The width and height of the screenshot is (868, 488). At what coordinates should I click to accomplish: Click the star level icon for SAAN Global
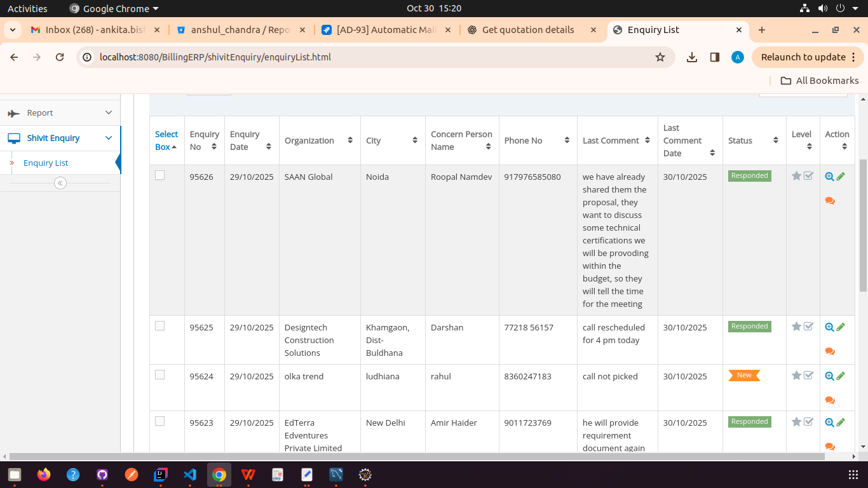pyautogui.click(x=796, y=176)
